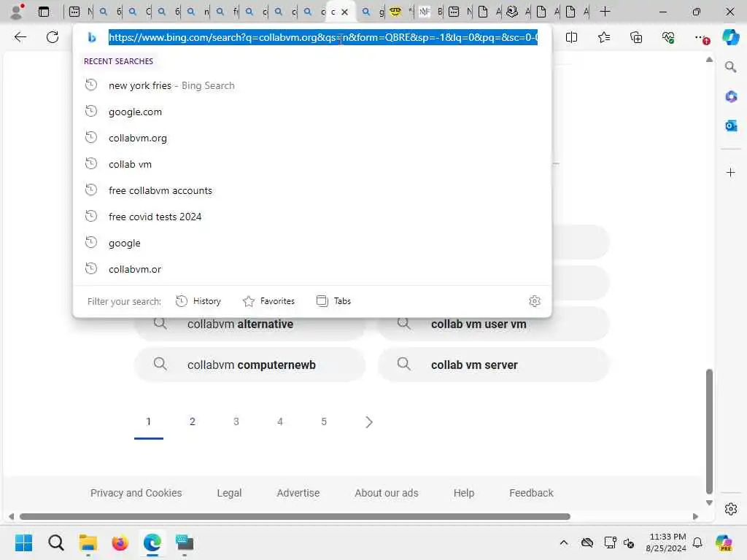
Task: Search related "collabvm alternative"
Action: click(x=249, y=324)
